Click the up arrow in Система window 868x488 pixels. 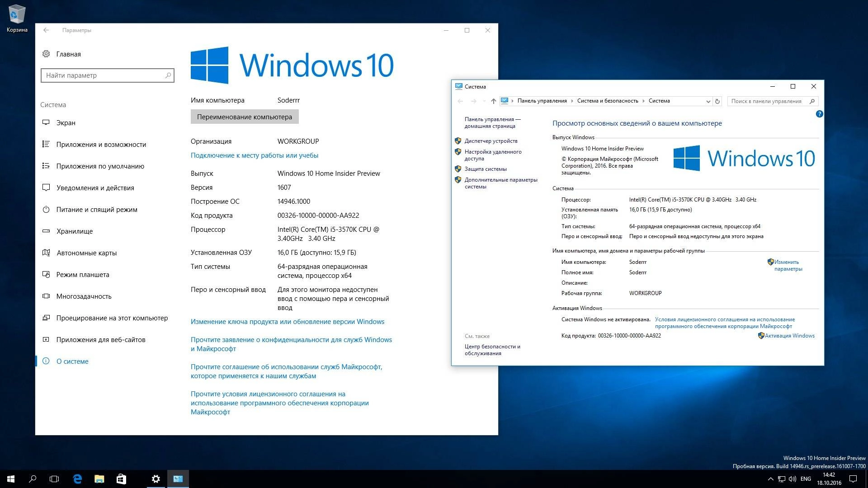click(x=493, y=101)
